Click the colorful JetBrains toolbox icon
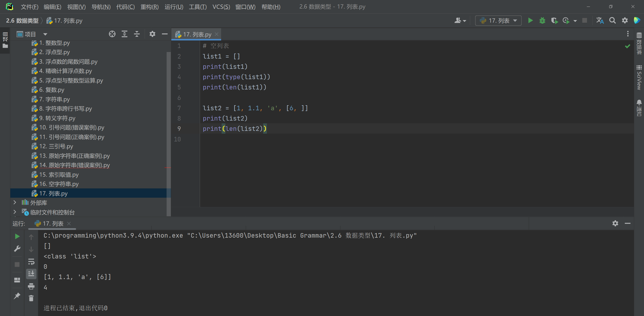This screenshot has height=316, width=644. point(637,20)
